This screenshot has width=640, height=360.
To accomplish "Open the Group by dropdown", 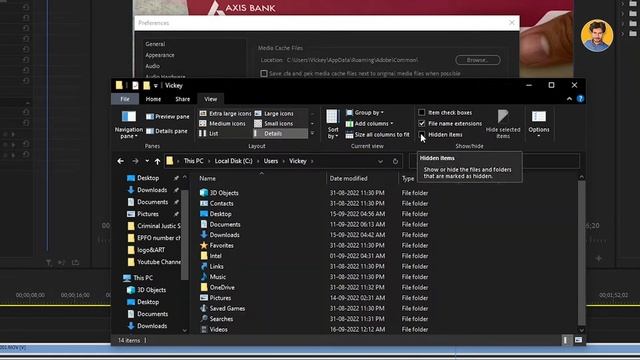I will (x=365, y=113).
